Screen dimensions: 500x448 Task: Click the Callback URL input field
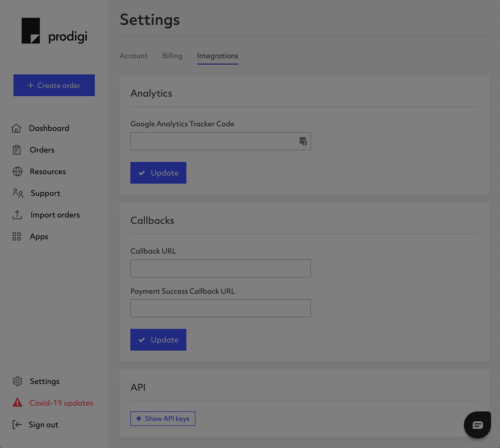tap(220, 268)
